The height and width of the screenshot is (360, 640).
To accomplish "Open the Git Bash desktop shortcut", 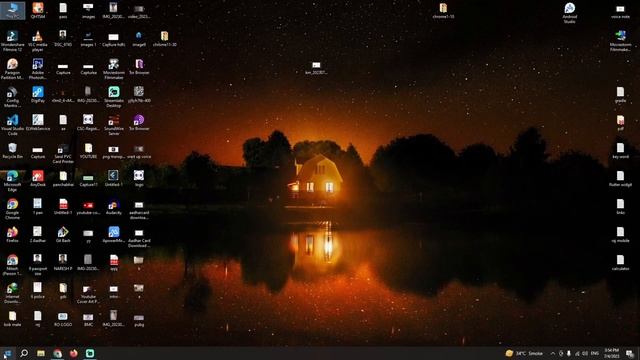I will tap(63, 235).
